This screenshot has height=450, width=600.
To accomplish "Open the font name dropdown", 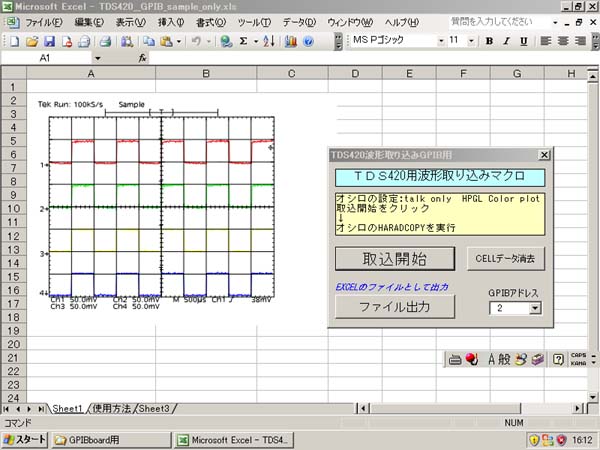I will 441,41.
